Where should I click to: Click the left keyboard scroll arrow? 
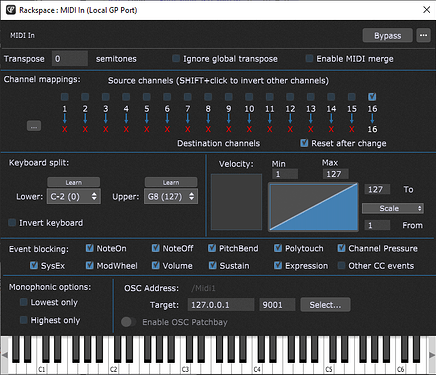4,355
